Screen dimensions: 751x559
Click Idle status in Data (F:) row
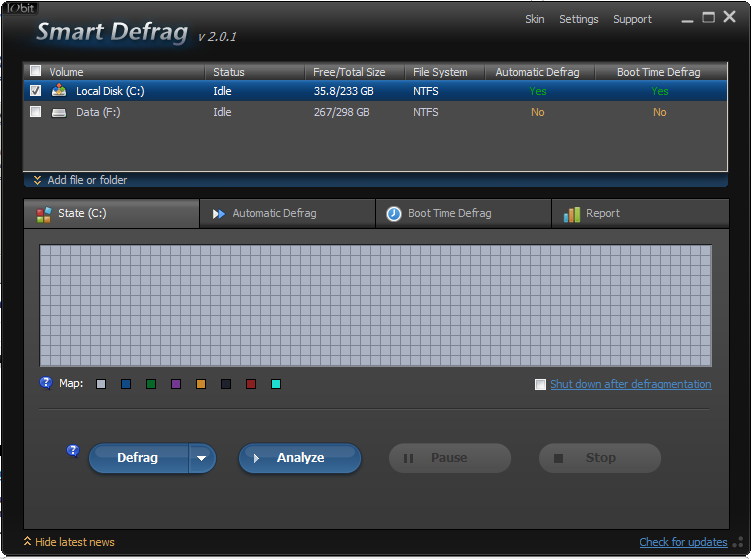tap(222, 112)
